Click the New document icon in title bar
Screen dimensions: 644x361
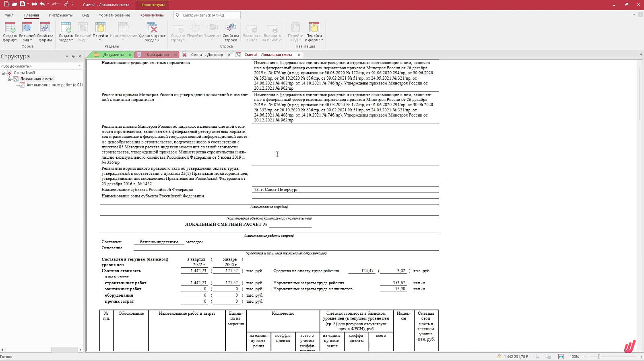click(6, 4)
